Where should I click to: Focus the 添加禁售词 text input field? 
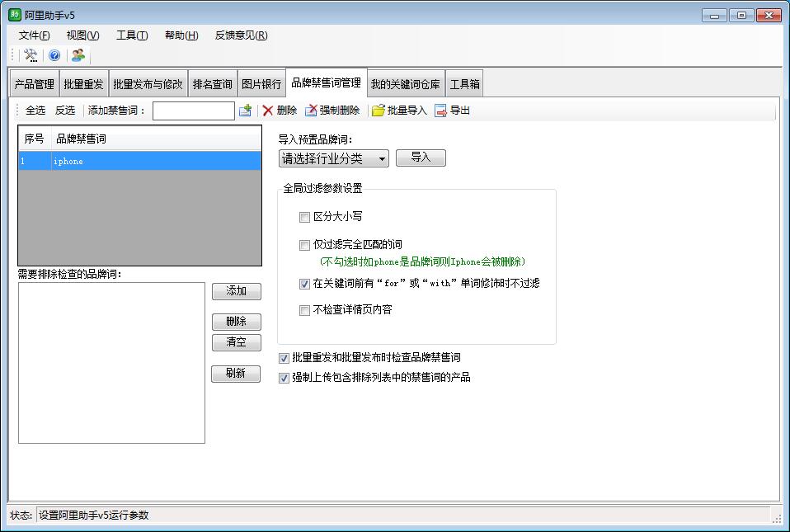click(194, 111)
